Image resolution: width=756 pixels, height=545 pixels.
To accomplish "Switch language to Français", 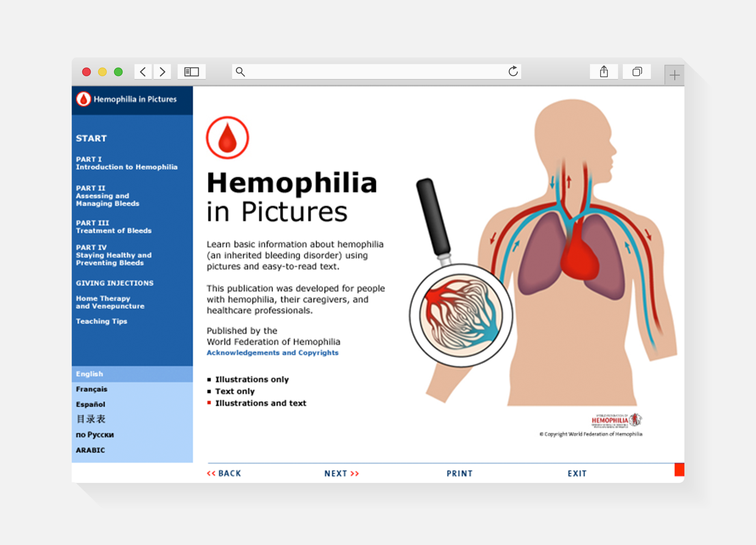I will pyautogui.click(x=91, y=389).
